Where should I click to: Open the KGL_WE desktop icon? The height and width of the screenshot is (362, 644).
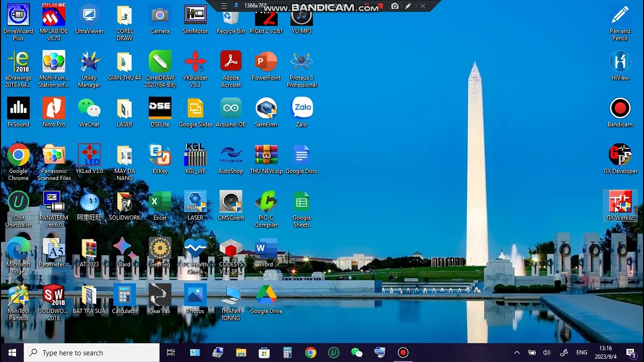click(195, 159)
